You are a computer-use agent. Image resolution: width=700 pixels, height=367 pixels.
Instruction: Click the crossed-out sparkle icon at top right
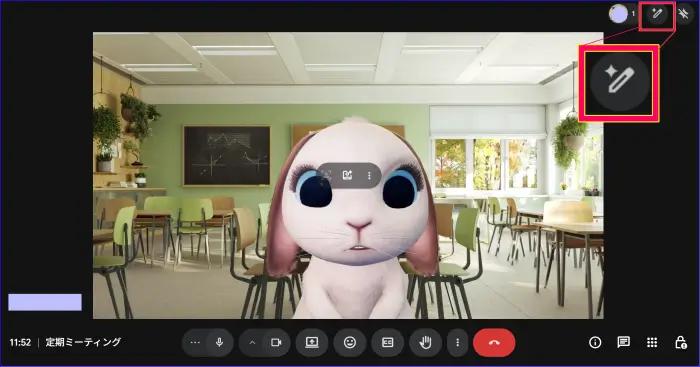click(683, 14)
